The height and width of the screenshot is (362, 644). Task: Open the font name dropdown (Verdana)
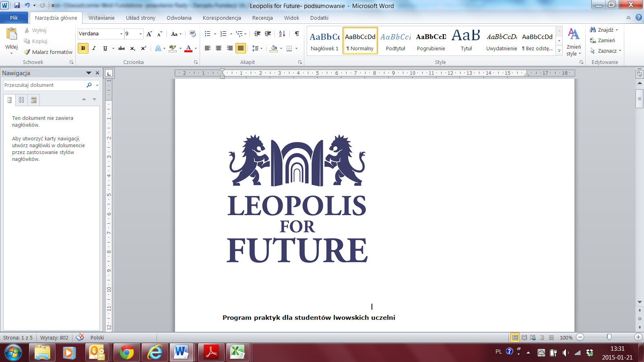coord(121,34)
